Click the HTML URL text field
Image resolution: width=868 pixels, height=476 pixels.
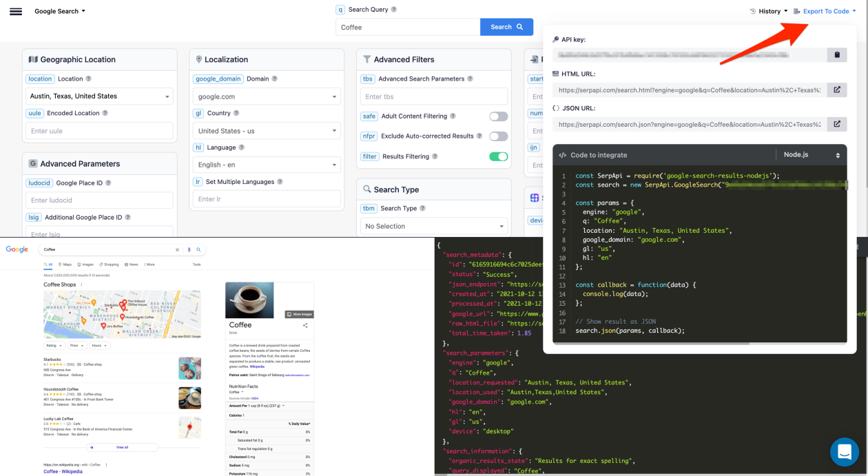690,90
